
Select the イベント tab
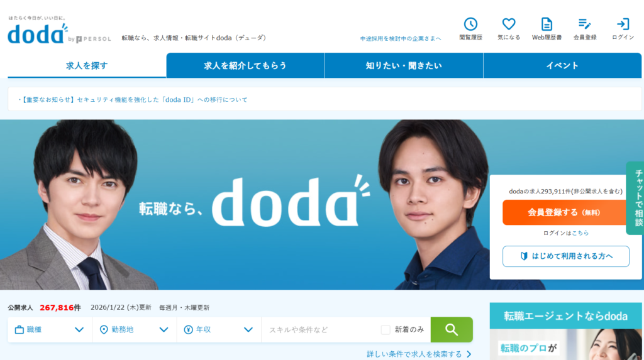[562, 65]
